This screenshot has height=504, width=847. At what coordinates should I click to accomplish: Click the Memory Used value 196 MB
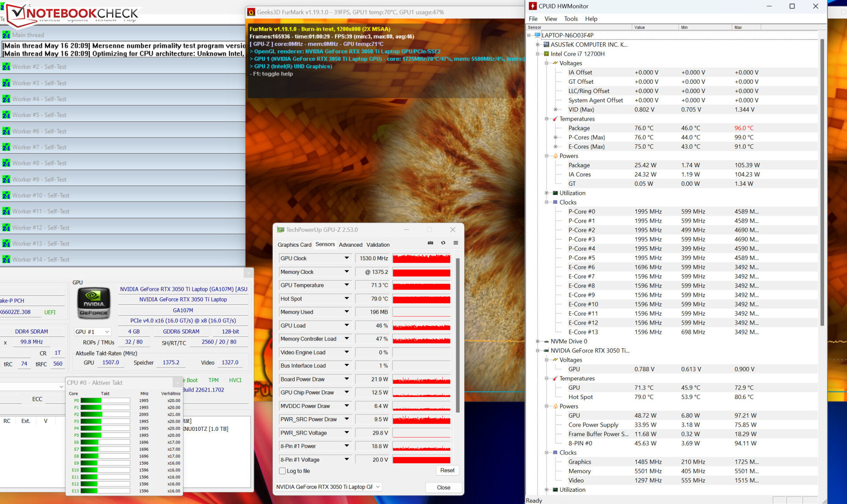pos(373,312)
